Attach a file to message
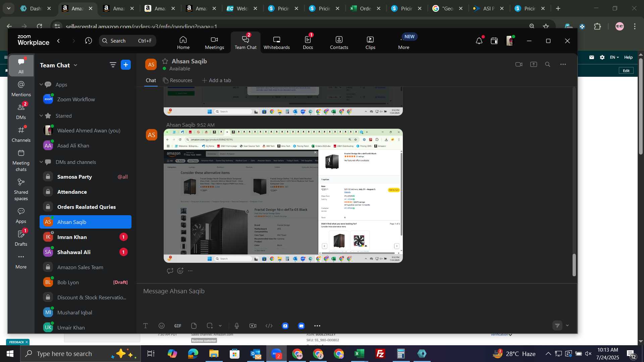The height and width of the screenshot is (362, 644). 194,326
